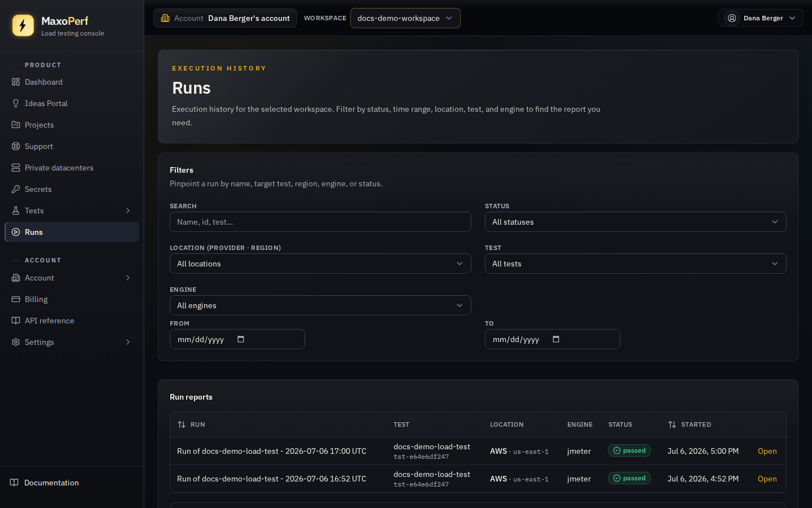812x508 pixels.
Task: Select the Runs sidebar item
Action: click(x=72, y=232)
